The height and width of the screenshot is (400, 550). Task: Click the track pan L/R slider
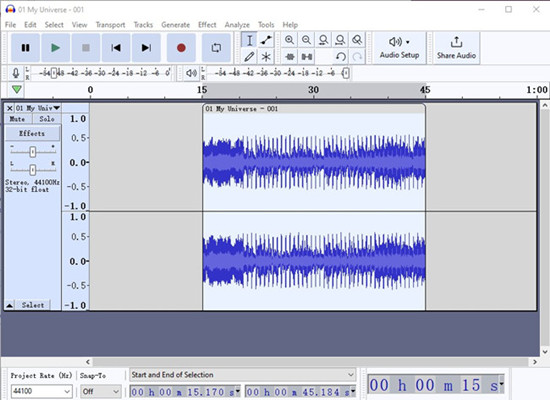(33, 170)
